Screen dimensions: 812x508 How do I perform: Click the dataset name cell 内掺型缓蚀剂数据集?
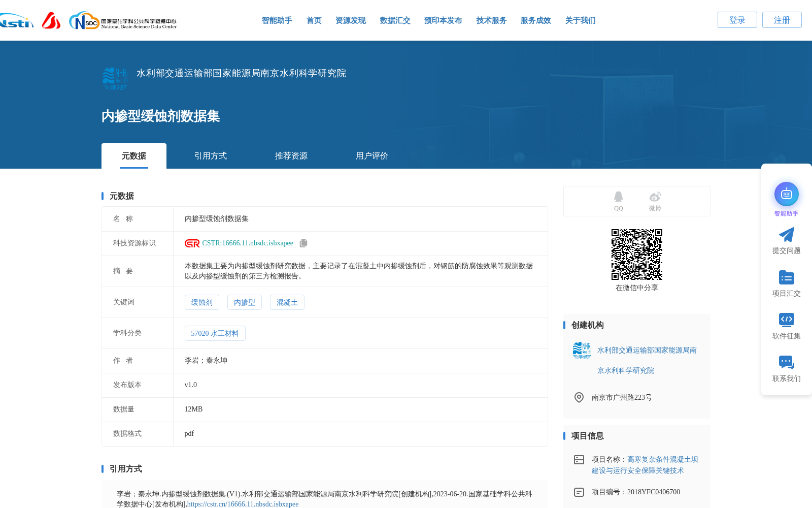(x=217, y=219)
